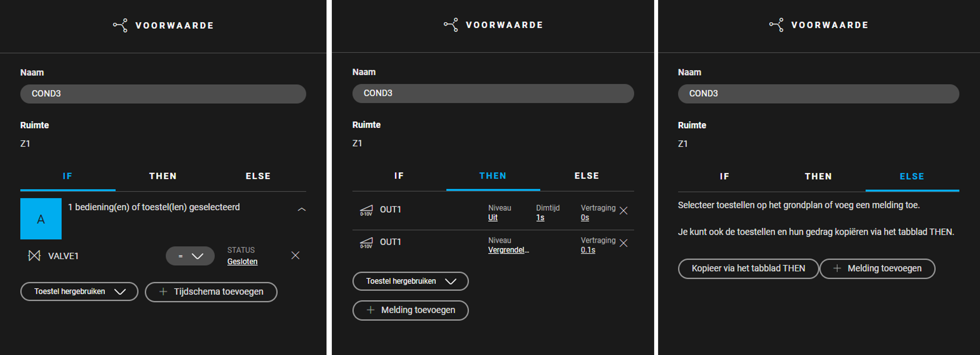Click the Gesloten status link
980x355 pixels.
242,262
